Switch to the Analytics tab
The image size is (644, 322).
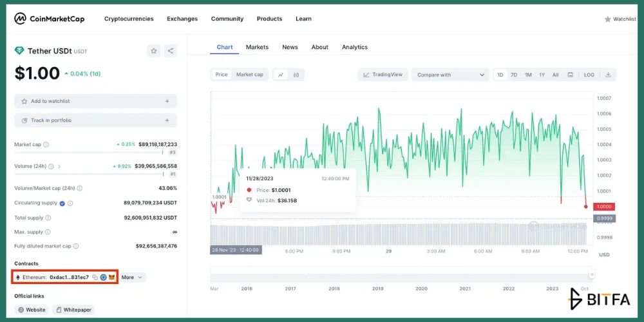(x=355, y=47)
